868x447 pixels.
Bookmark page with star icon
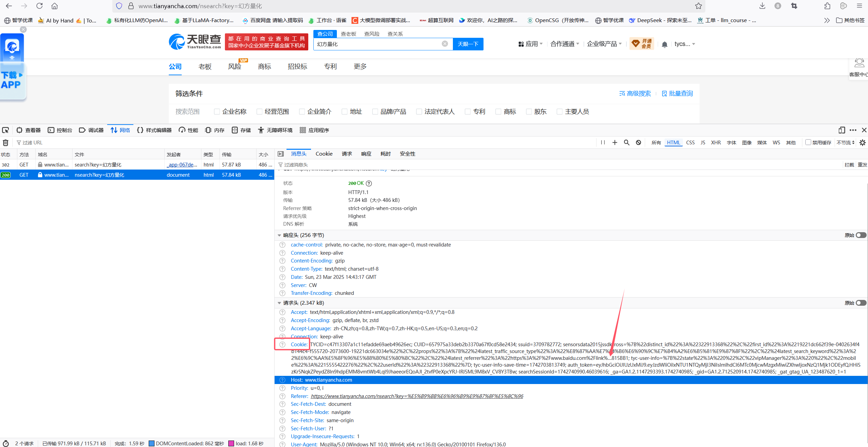tap(699, 6)
